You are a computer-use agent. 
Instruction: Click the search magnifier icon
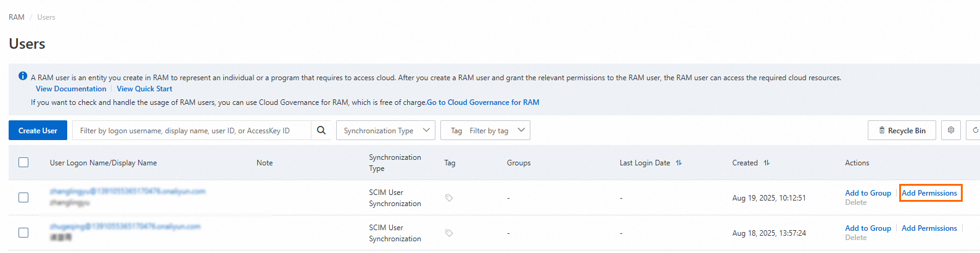[321, 130]
